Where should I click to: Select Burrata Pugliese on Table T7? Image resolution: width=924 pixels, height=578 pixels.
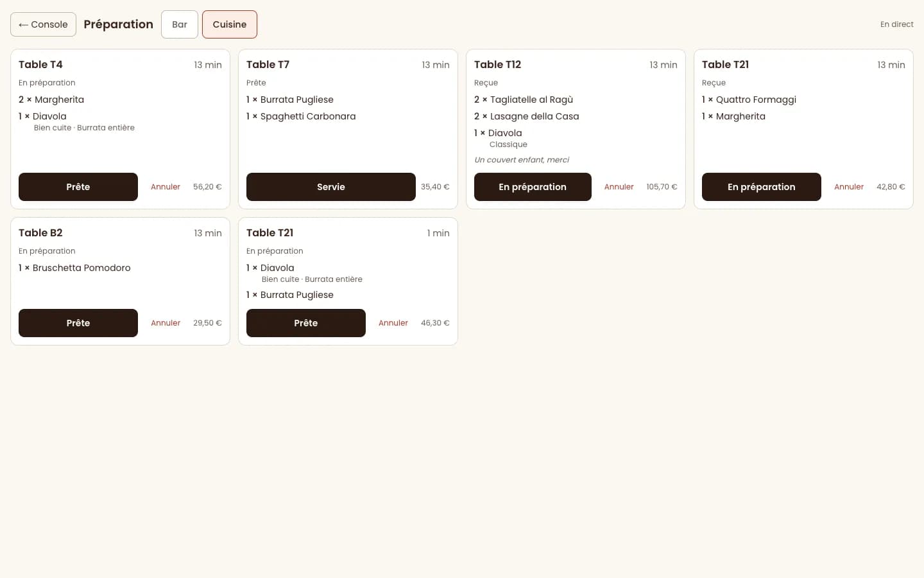297,100
